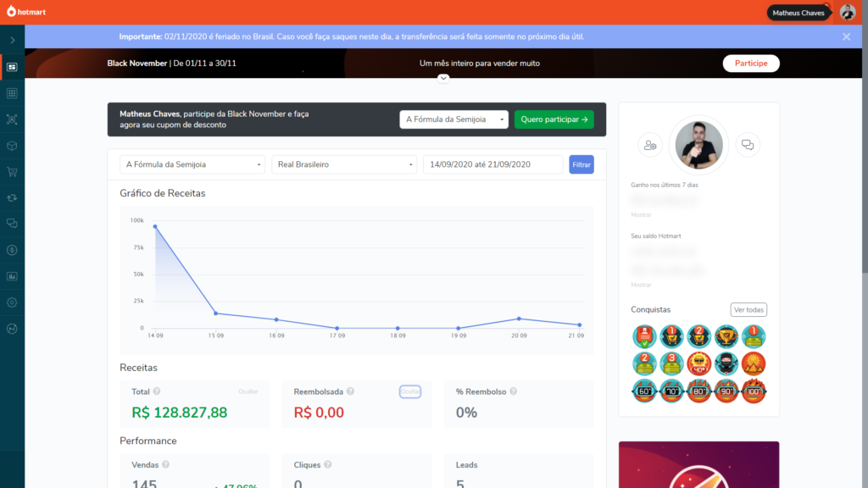Hide Total value with Ocultar
The image size is (868, 488).
point(248,391)
